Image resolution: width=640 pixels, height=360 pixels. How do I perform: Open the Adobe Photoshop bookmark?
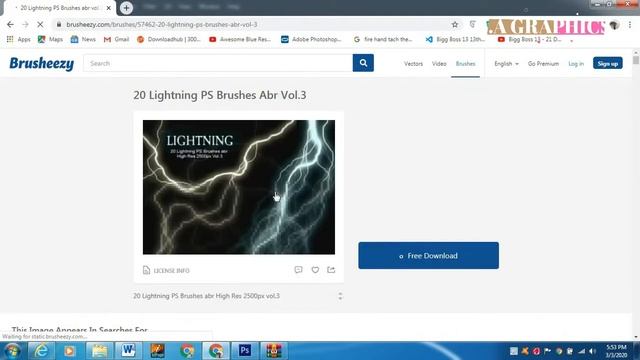(311, 39)
